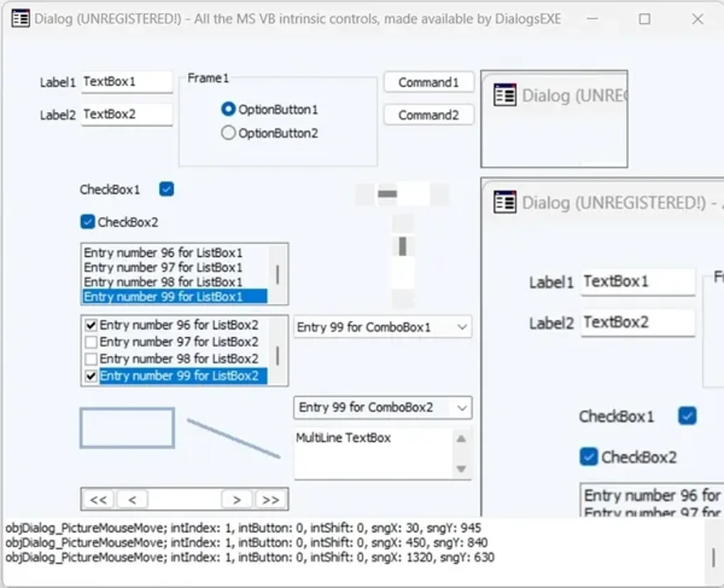This screenshot has height=588, width=724.
Task: Select OptionButton2 radio button
Action: point(228,133)
